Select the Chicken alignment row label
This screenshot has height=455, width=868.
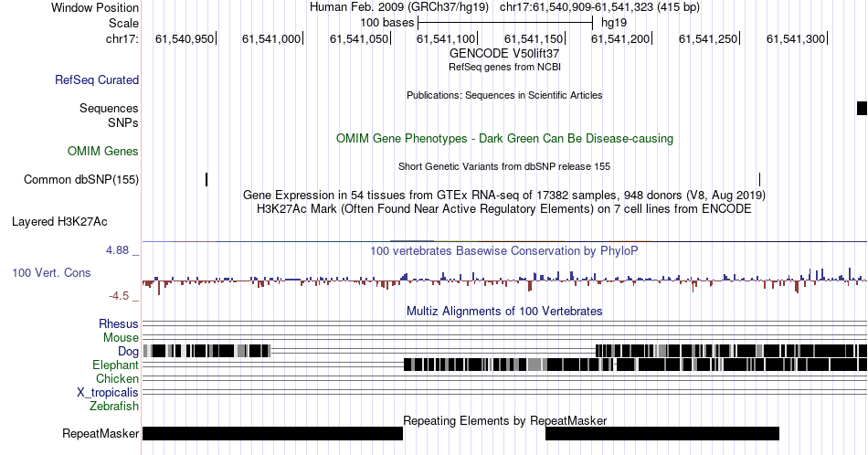tap(117, 378)
